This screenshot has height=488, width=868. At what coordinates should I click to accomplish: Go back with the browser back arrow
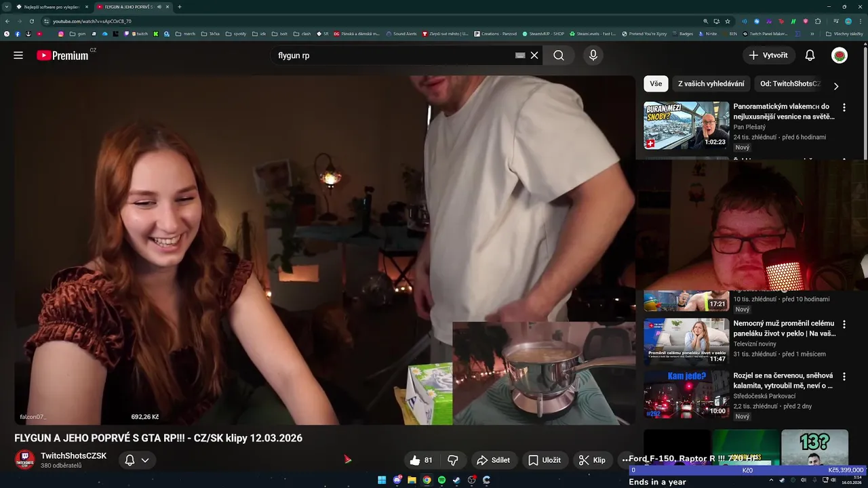[7, 21]
